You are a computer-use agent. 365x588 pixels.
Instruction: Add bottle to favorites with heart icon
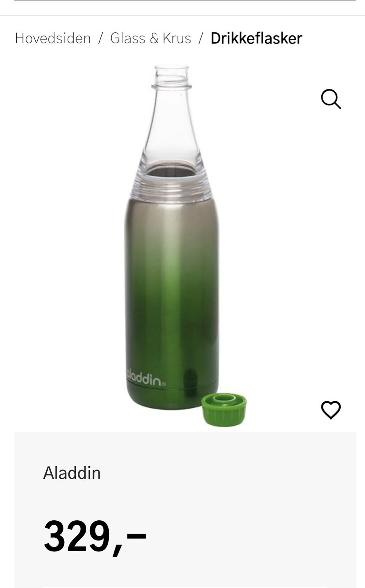pyautogui.click(x=331, y=410)
